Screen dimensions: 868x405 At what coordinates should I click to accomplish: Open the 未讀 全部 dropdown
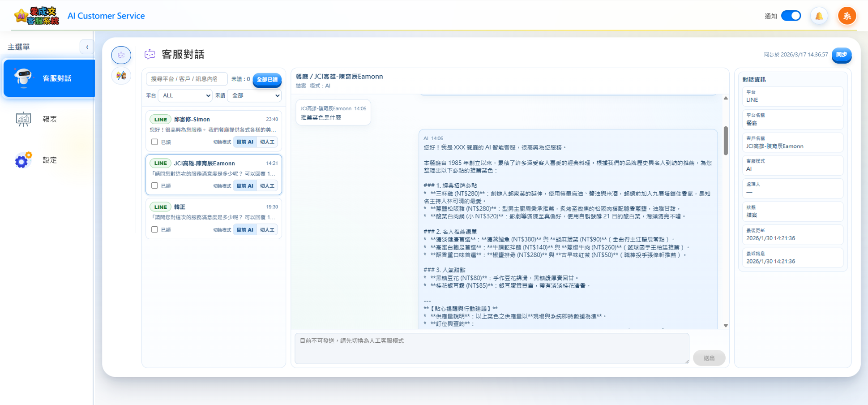(254, 95)
